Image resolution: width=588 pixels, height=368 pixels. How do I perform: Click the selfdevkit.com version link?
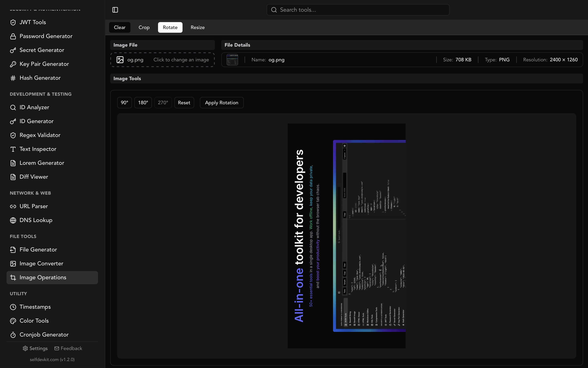click(x=52, y=359)
